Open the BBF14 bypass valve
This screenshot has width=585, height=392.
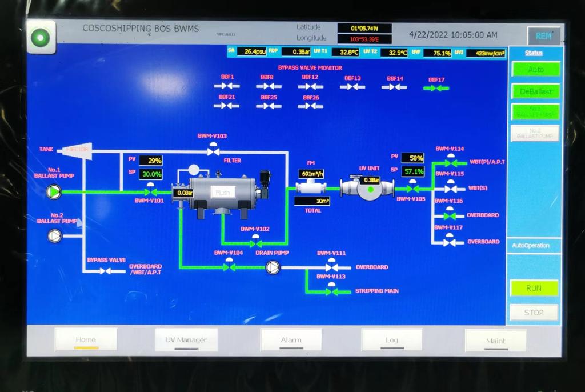[x=394, y=87]
